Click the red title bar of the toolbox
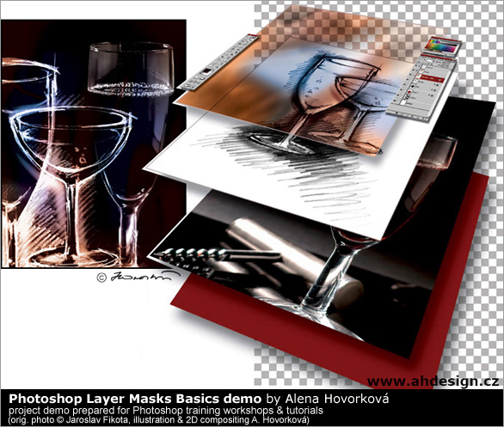The width and height of the screenshot is (504, 427). (x=253, y=35)
